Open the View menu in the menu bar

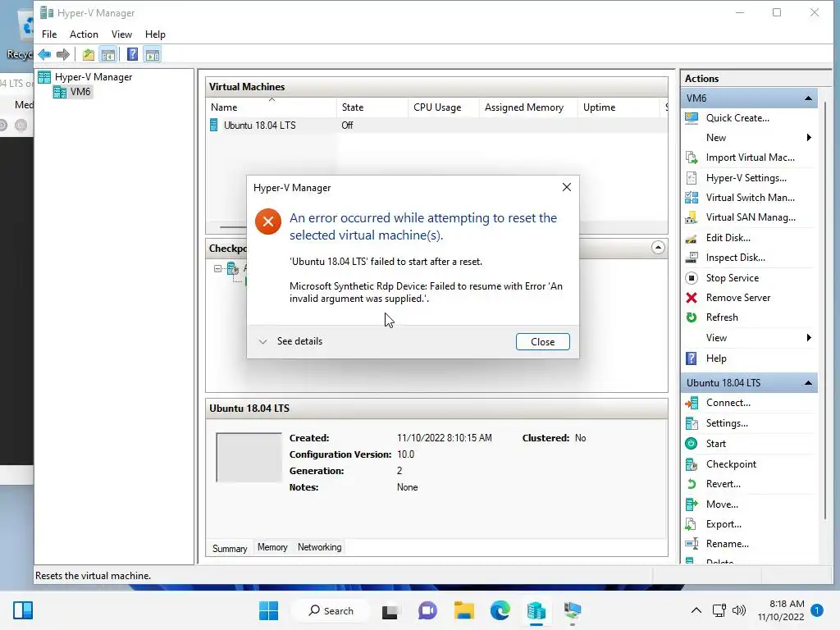click(x=121, y=34)
